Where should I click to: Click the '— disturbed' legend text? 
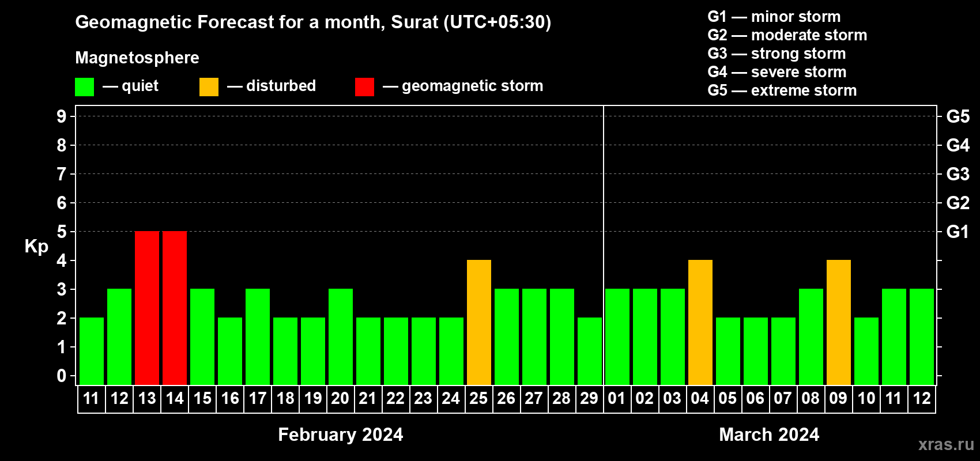click(272, 86)
